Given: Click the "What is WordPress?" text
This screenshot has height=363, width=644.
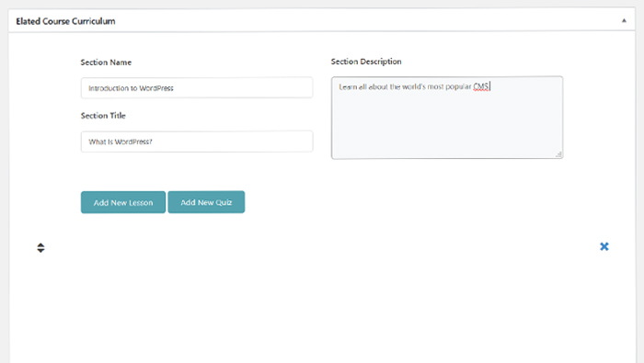Looking at the screenshot, I should (x=121, y=142).
